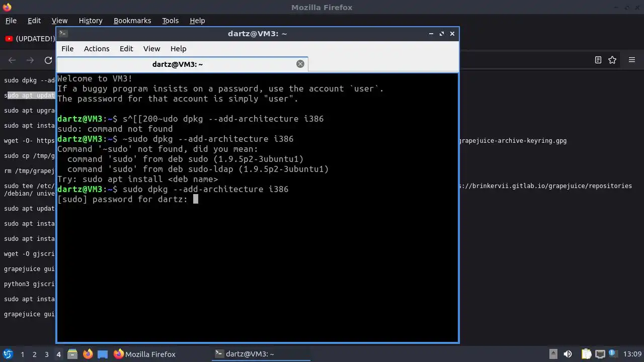Bookmark this page with star icon

coord(612,60)
